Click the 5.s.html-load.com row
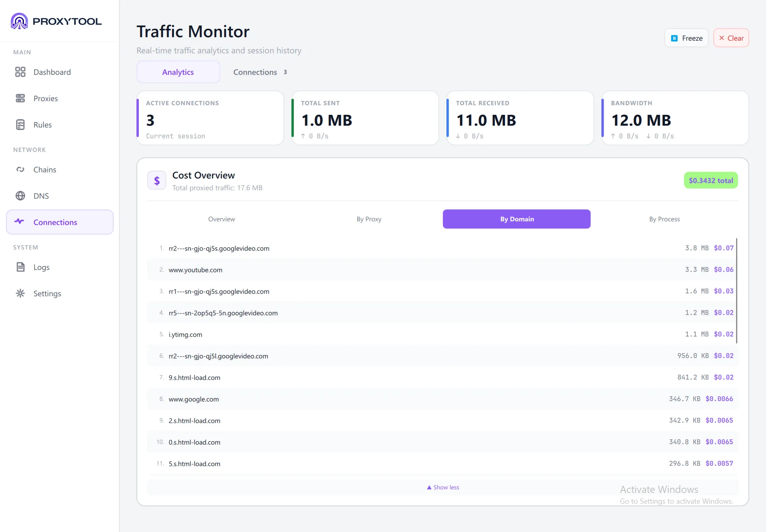 (442, 463)
